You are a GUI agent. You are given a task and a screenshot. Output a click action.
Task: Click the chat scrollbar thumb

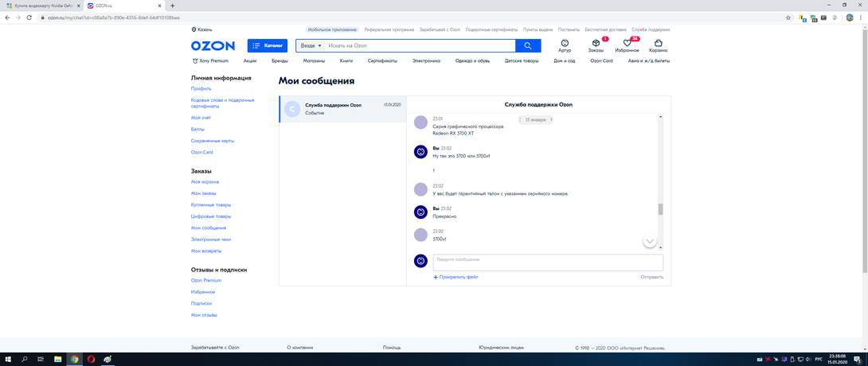(x=660, y=209)
